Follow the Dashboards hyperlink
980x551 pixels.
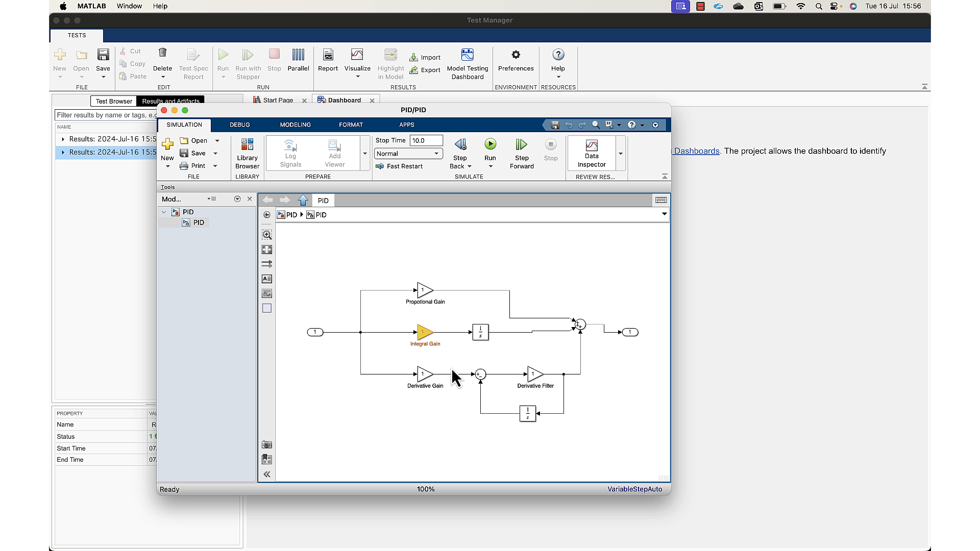point(696,151)
